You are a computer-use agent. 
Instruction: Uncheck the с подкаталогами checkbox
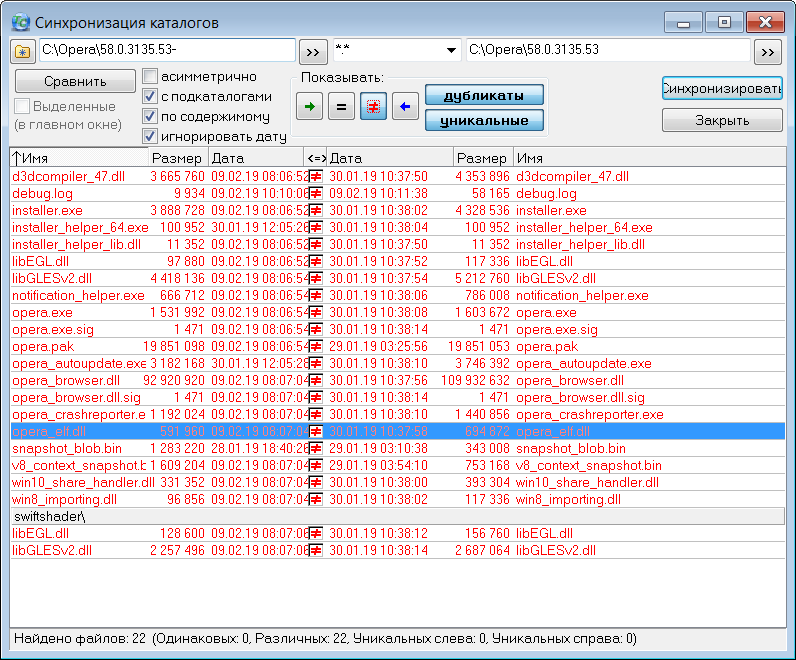coord(150,96)
